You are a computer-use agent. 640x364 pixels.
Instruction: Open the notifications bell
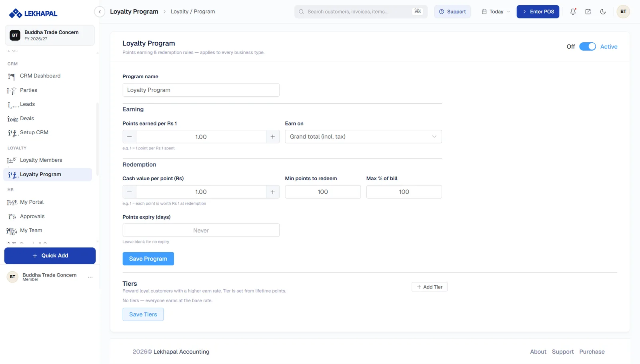coord(573,12)
